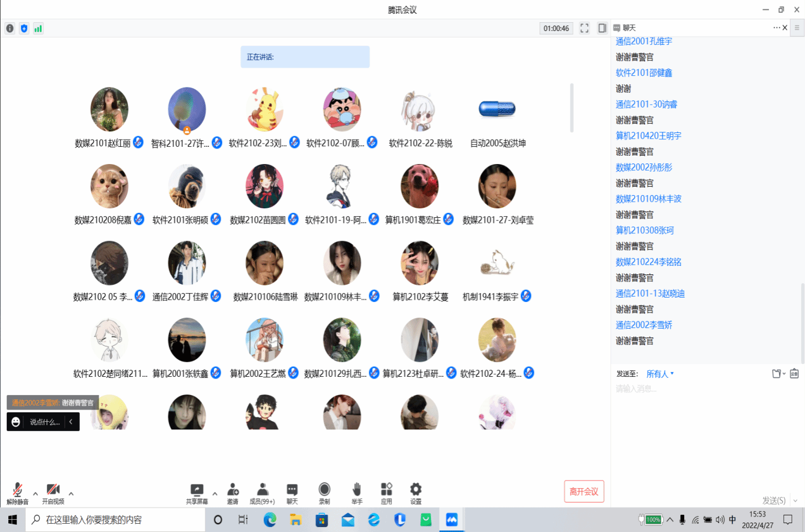The height and width of the screenshot is (532, 805).
Task: Open the Windows Start menu
Action: 13,520
